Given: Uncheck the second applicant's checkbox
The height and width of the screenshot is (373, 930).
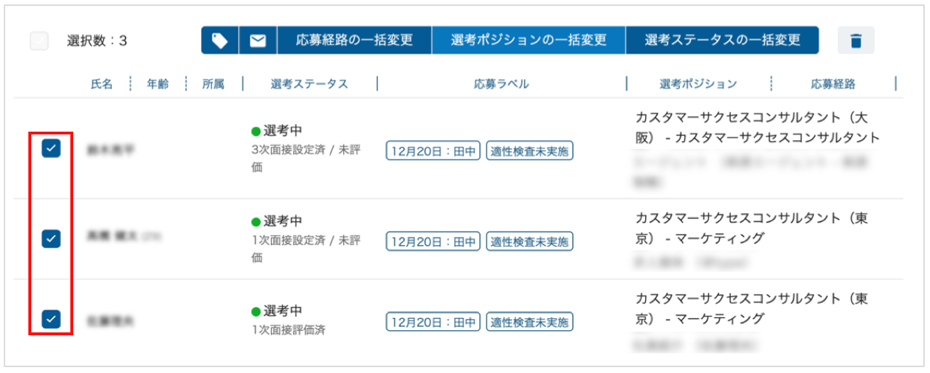Looking at the screenshot, I should point(51,238).
